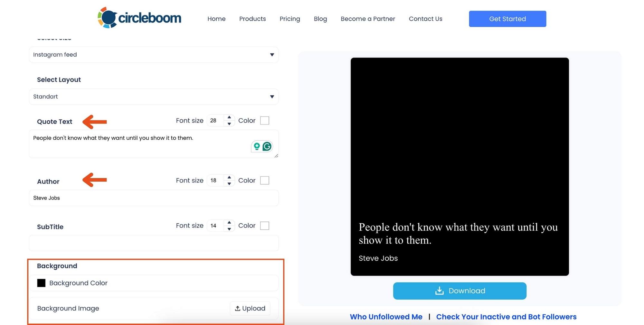Click the green lightbulb suggestion icon
Image resolution: width=644 pixels, height=325 pixels.
[x=257, y=146]
